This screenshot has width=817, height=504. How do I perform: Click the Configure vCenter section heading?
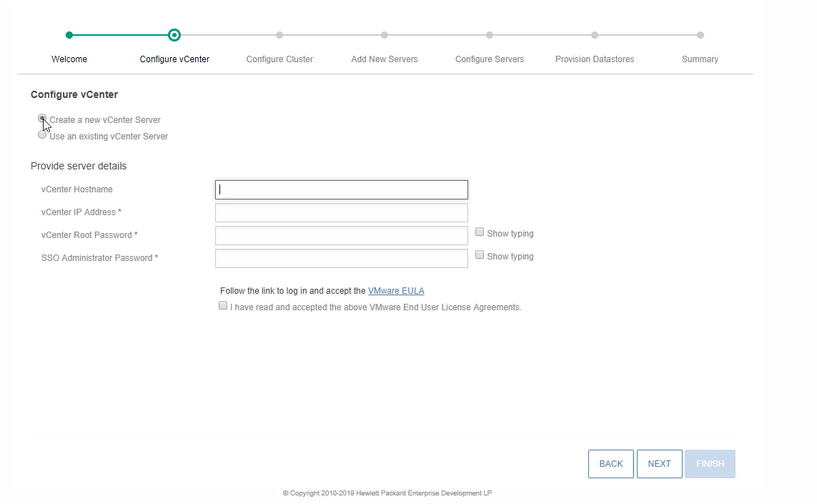pos(74,94)
